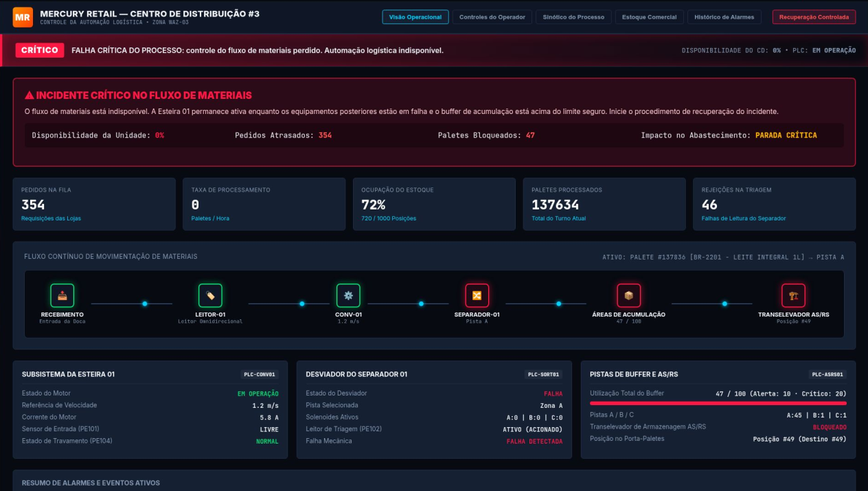The image size is (868, 491).
Task: Click the "EM OPERAÇÃO" motor state value
Action: pyautogui.click(x=258, y=393)
